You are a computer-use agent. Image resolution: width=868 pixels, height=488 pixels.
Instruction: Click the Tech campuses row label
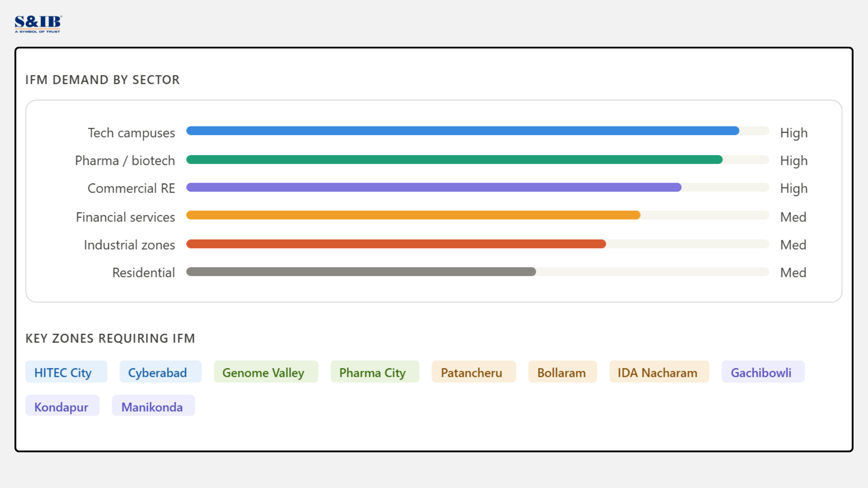pos(131,133)
